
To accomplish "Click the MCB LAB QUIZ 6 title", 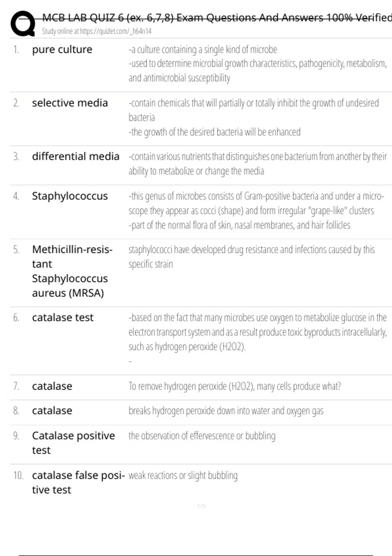I will (x=216, y=17).
